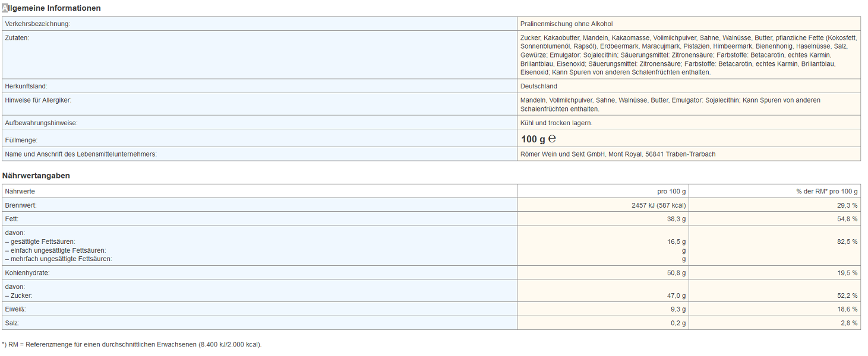Image resolution: width=868 pixels, height=356 pixels.
Task: Click the RM Referenzmenge footnote text
Action: 132,344
